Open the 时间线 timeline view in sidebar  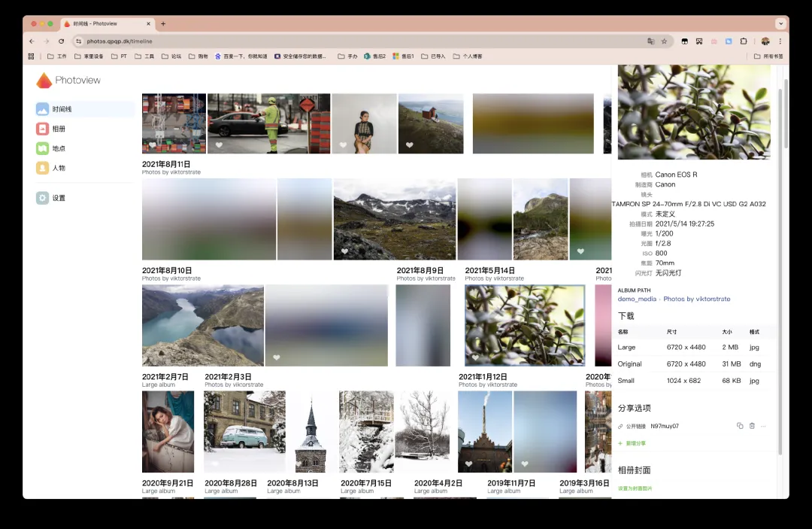(62, 109)
